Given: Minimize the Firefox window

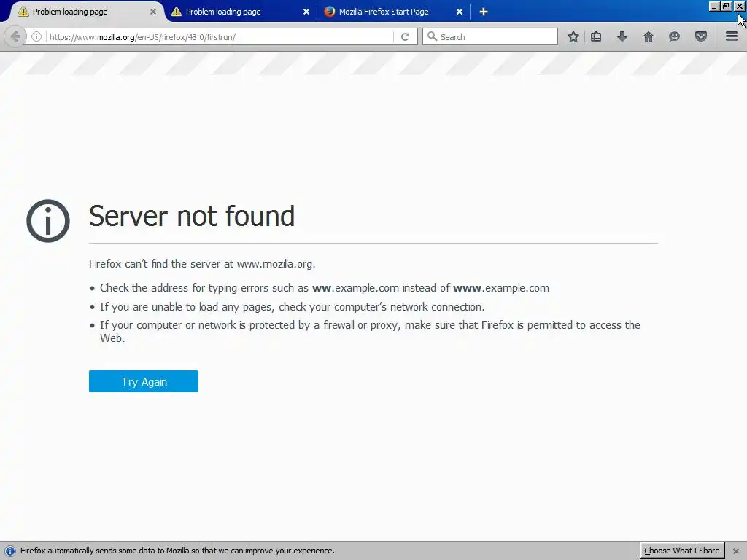Looking at the screenshot, I should point(714,7).
